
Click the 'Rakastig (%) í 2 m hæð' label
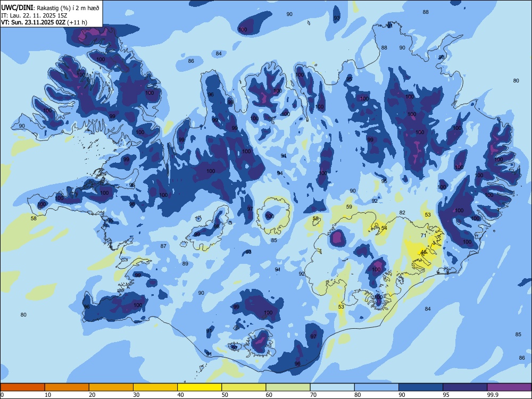coord(68,8)
